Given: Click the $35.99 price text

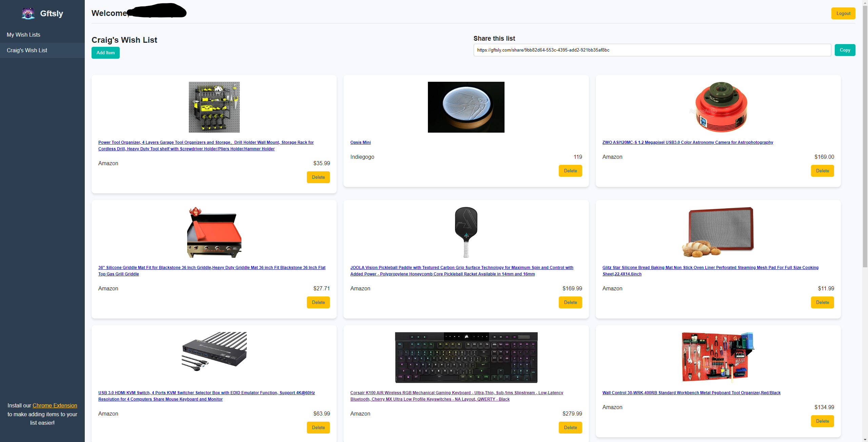Looking at the screenshot, I should point(321,163).
